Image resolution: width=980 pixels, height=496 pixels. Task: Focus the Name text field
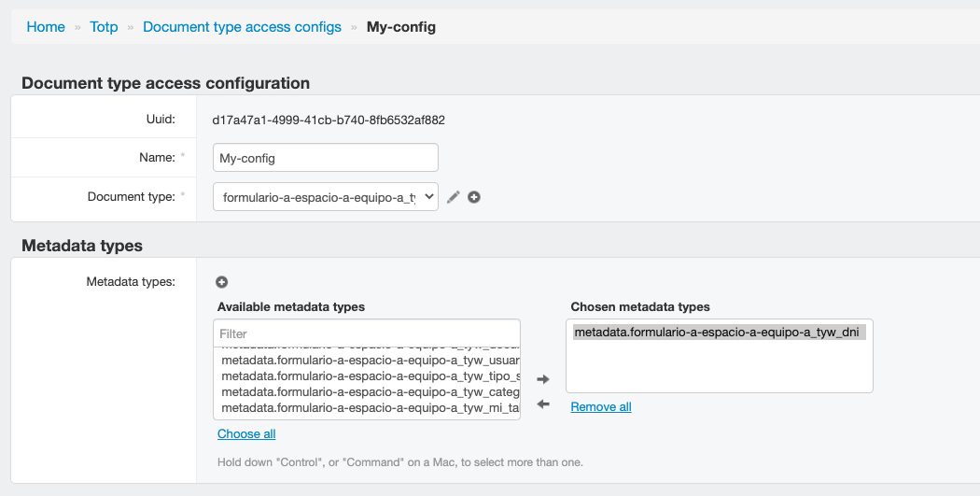point(325,158)
